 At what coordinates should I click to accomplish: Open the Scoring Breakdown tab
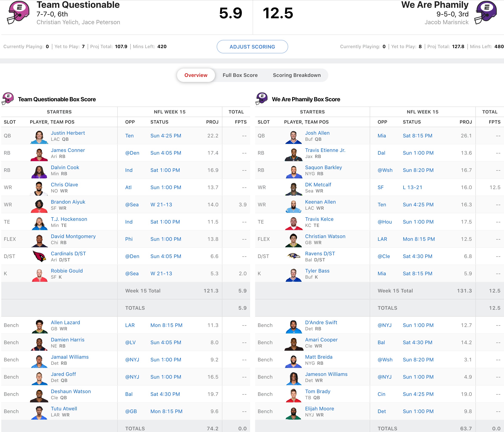pyautogui.click(x=297, y=75)
